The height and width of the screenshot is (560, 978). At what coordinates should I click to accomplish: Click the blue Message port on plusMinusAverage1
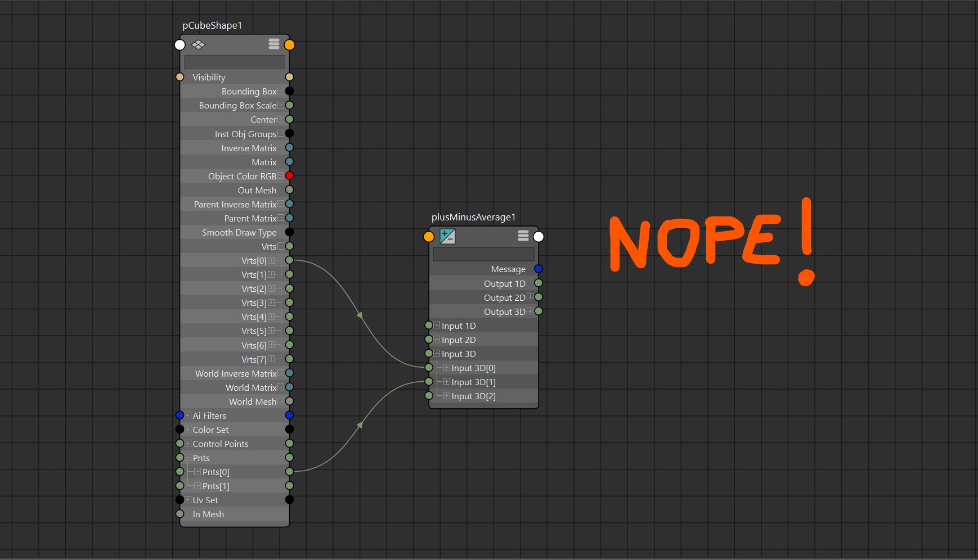tap(539, 269)
